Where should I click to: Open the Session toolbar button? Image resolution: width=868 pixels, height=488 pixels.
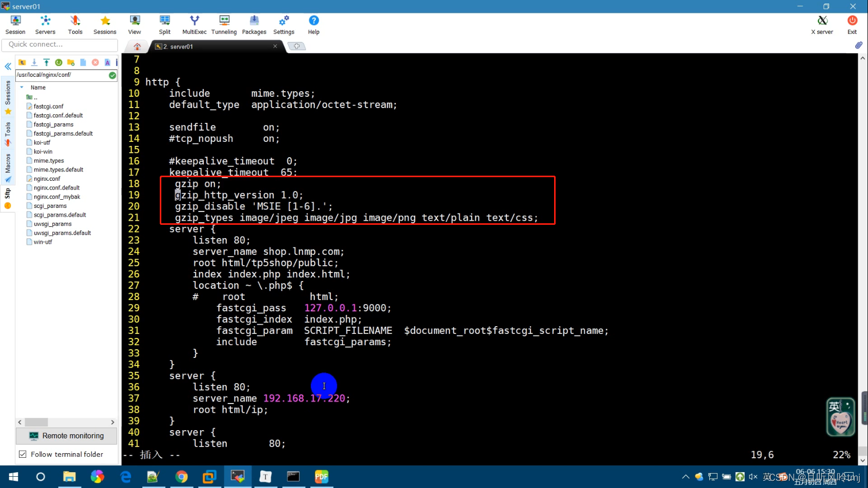[15, 25]
